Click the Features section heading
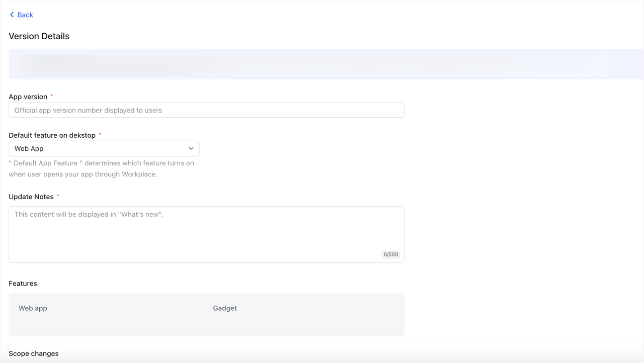This screenshot has height=363, width=644. pyautogui.click(x=23, y=284)
